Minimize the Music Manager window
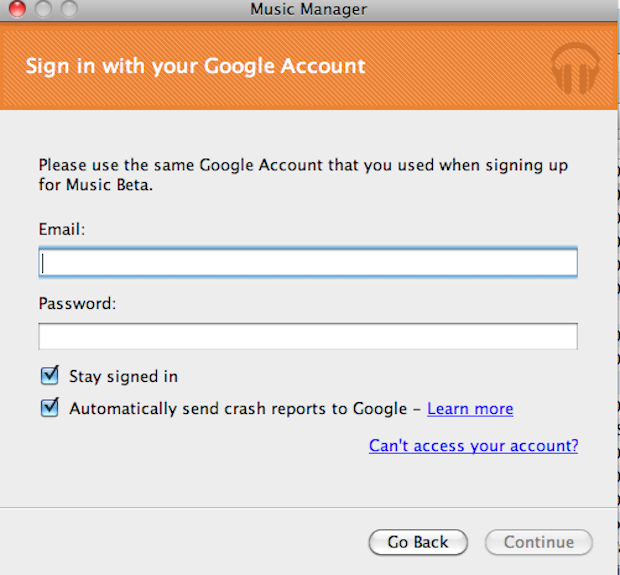The width and height of the screenshot is (620, 575). pyautogui.click(x=43, y=9)
